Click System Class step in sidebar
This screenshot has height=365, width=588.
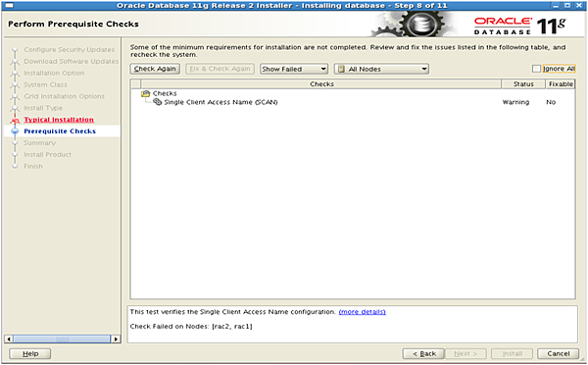click(x=45, y=84)
